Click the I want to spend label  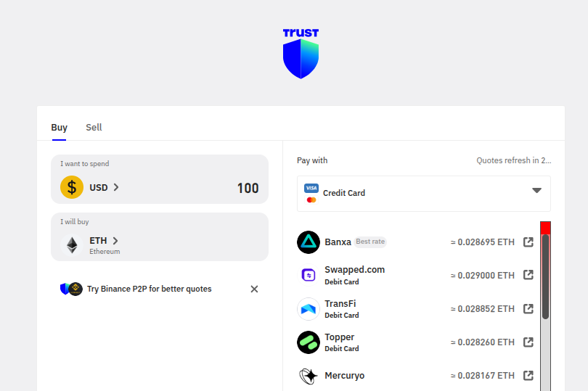85,164
